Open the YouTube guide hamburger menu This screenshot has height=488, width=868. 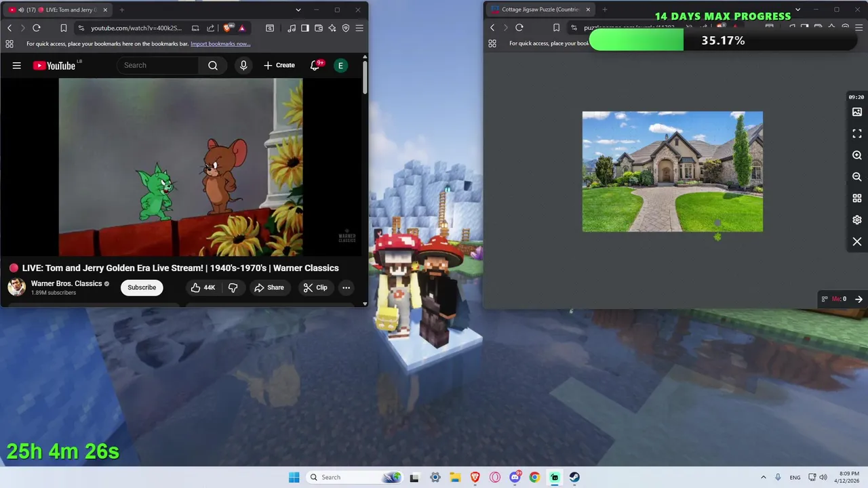pyautogui.click(x=17, y=65)
